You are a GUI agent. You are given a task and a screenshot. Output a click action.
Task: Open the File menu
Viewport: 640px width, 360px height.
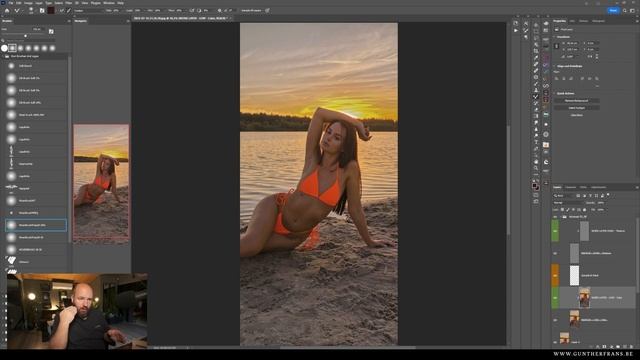click(x=11, y=3)
